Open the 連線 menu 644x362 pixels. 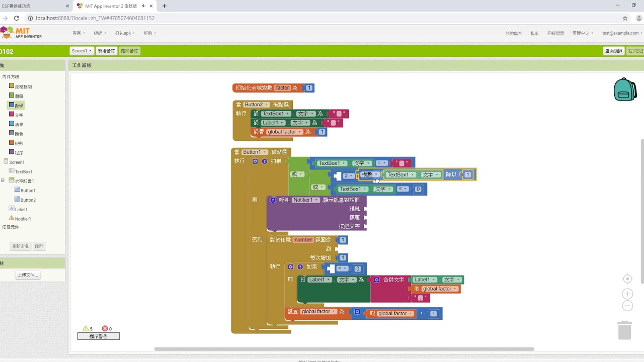(100, 33)
